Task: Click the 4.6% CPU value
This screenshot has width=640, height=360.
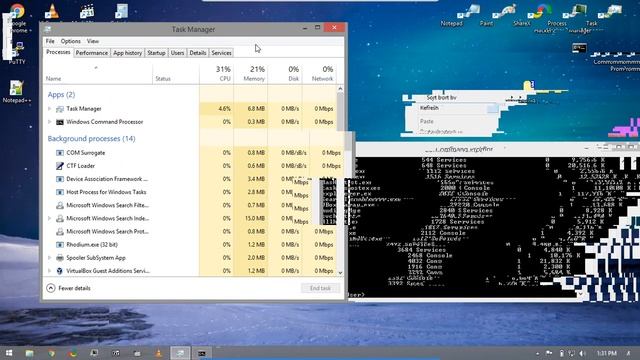Action: [x=224, y=109]
